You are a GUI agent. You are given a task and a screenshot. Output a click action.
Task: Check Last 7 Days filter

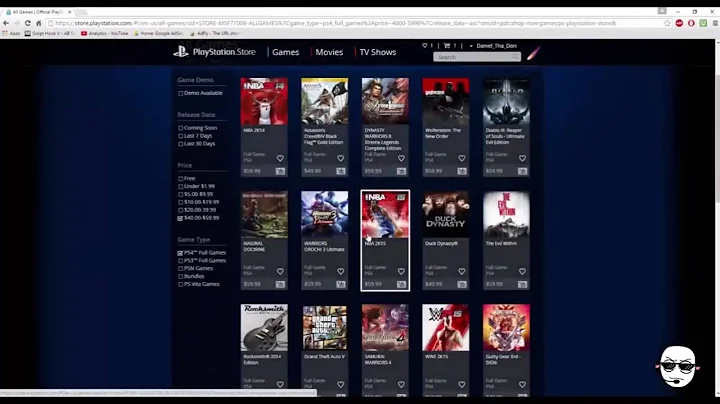pyautogui.click(x=180, y=136)
